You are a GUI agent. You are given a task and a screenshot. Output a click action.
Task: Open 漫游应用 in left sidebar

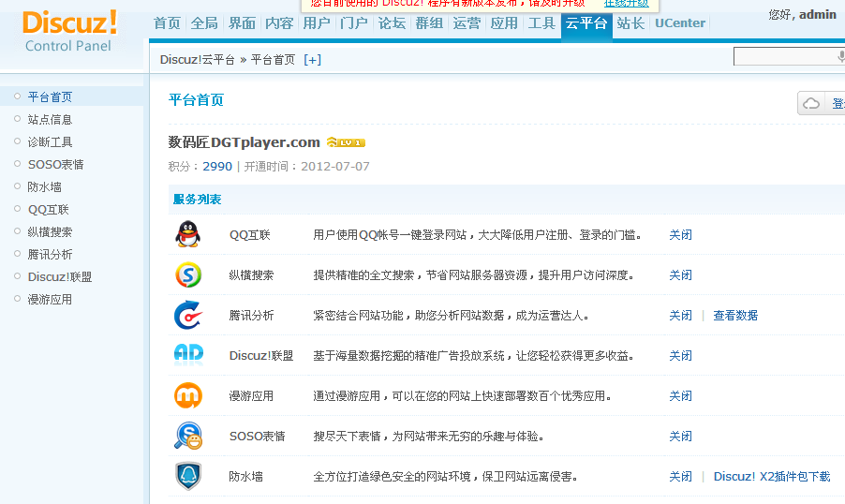coord(50,299)
